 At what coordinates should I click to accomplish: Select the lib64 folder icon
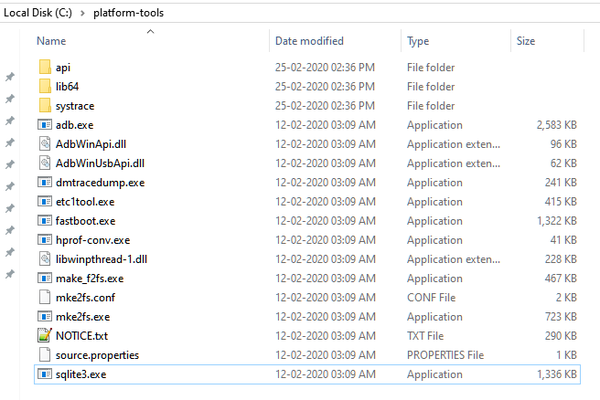45,86
